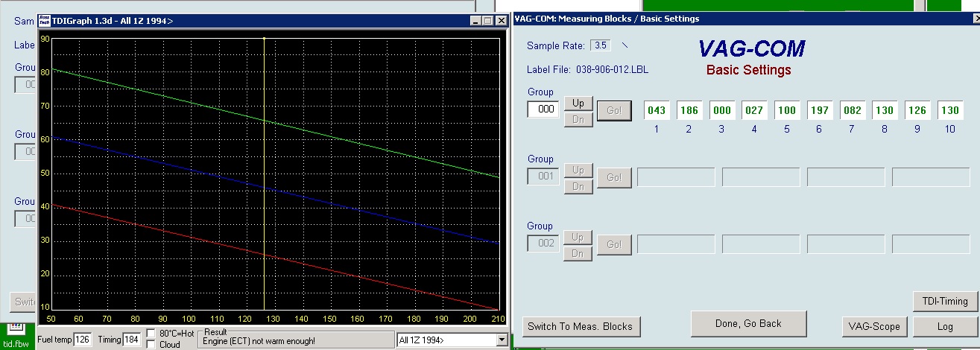The width and height of the screenshot is (980, 350).
Task: Click first empty Group 002 value field
Action: coord(676,244)
